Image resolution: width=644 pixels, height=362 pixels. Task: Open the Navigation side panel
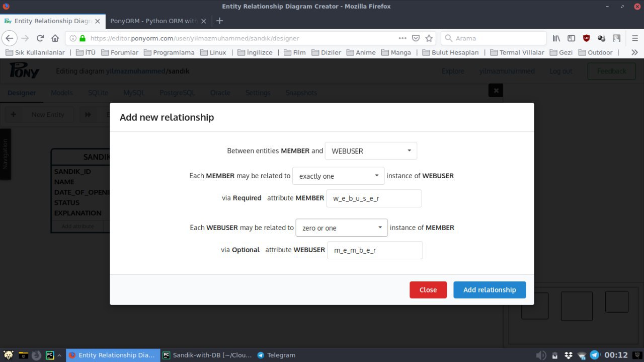tap(5, 154)
